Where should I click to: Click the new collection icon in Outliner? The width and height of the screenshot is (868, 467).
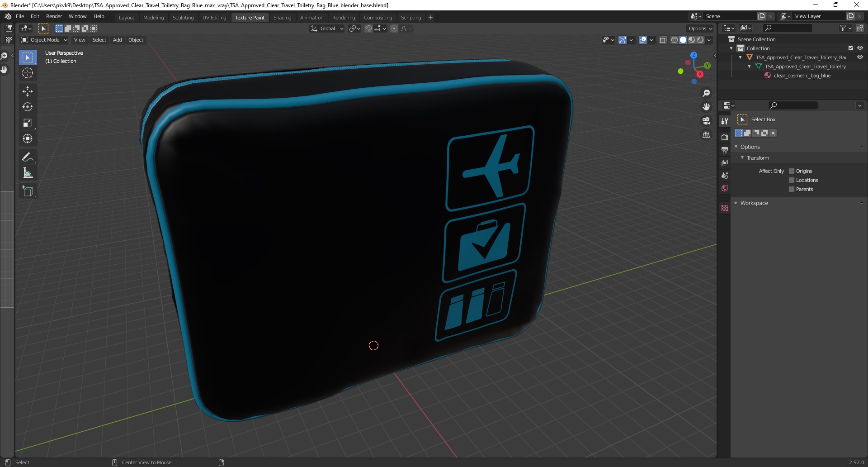[859, 28]
